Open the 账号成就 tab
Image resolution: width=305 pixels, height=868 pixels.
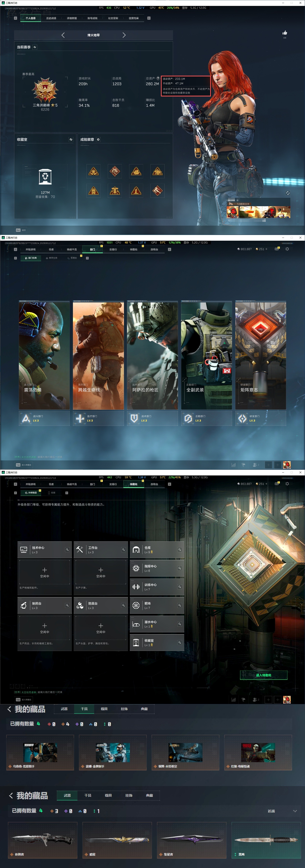[92, 18]
